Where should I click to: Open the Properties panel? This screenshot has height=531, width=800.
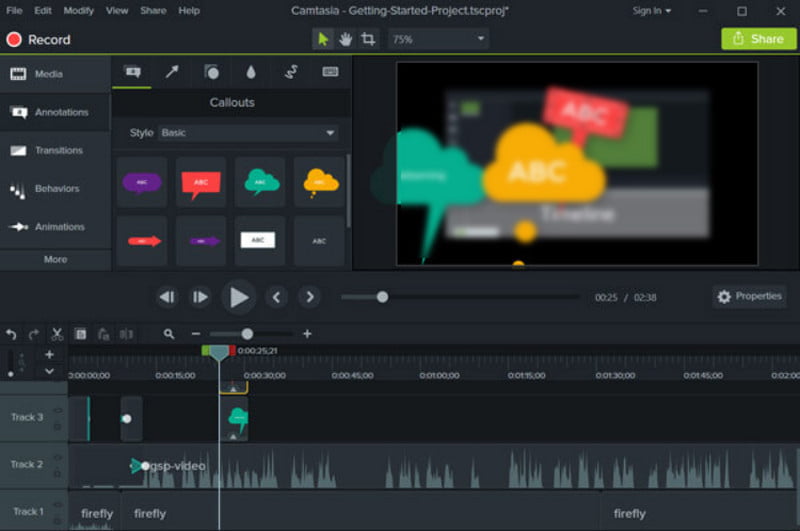click(x=749, y=296)
